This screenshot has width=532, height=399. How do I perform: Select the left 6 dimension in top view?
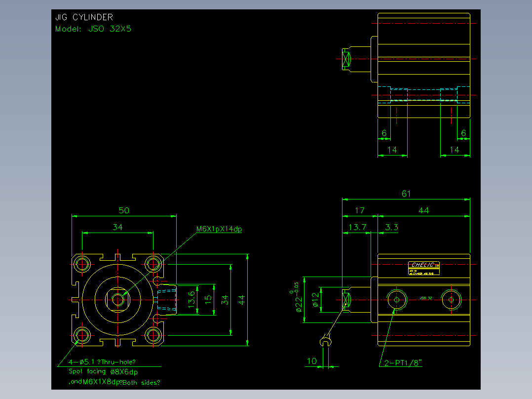click(x=384, y=133)
